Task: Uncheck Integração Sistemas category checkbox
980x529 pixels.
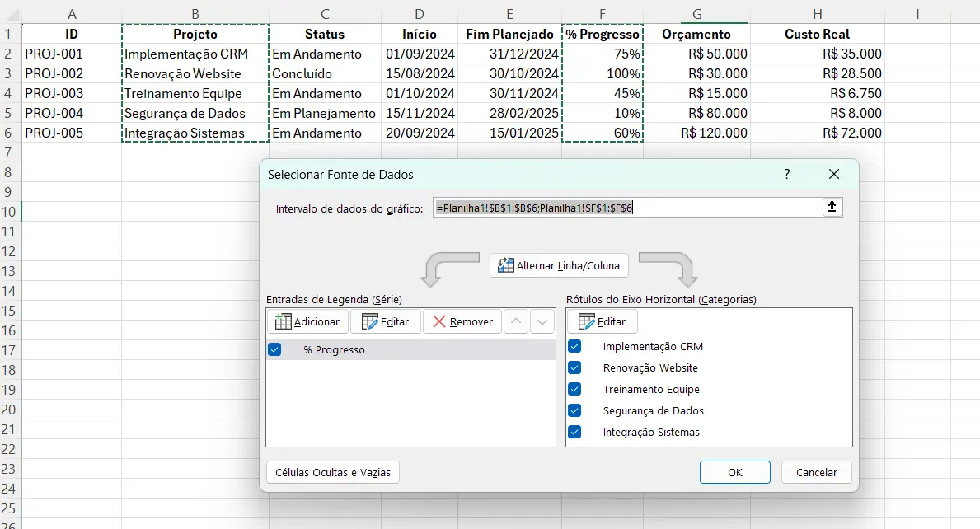Action: [x=574, y=432]
